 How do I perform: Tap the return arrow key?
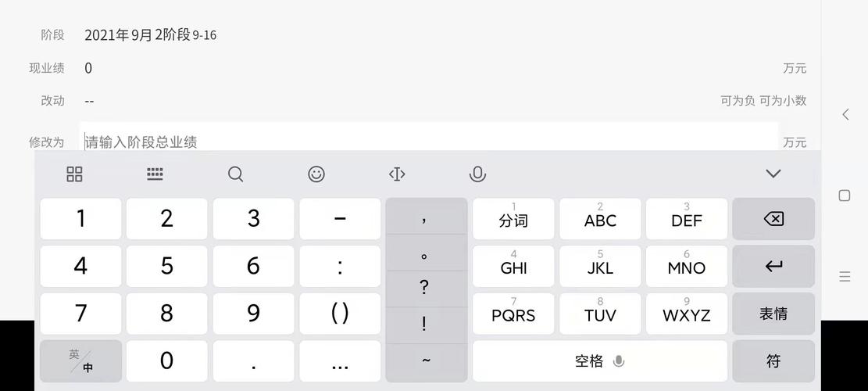(773, 267)
